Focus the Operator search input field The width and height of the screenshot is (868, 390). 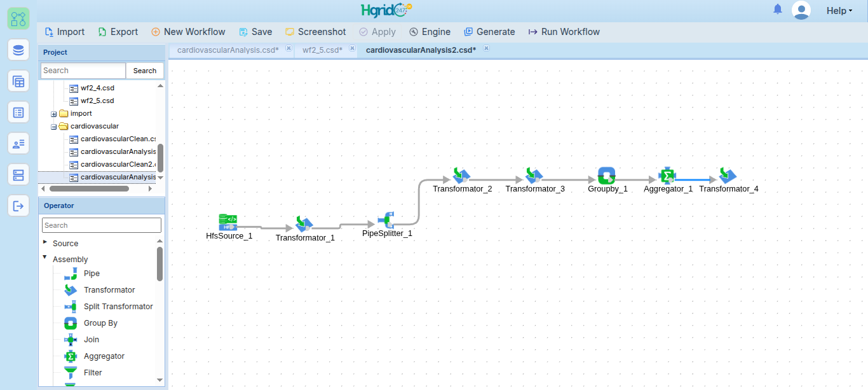pyautogui.click(x=102, y=225)
